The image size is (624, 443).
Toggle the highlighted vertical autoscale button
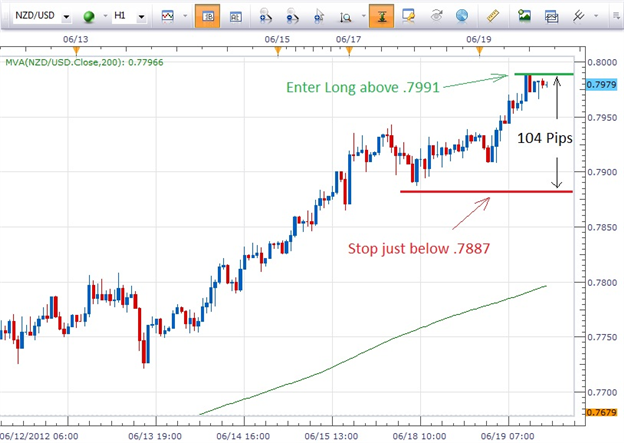(x=382, y=16)
